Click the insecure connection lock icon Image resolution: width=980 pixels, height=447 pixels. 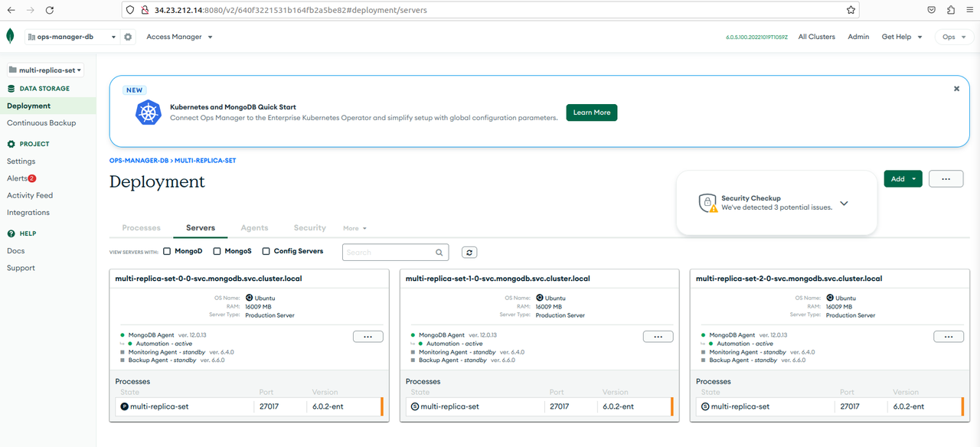[x=144, y=10]
